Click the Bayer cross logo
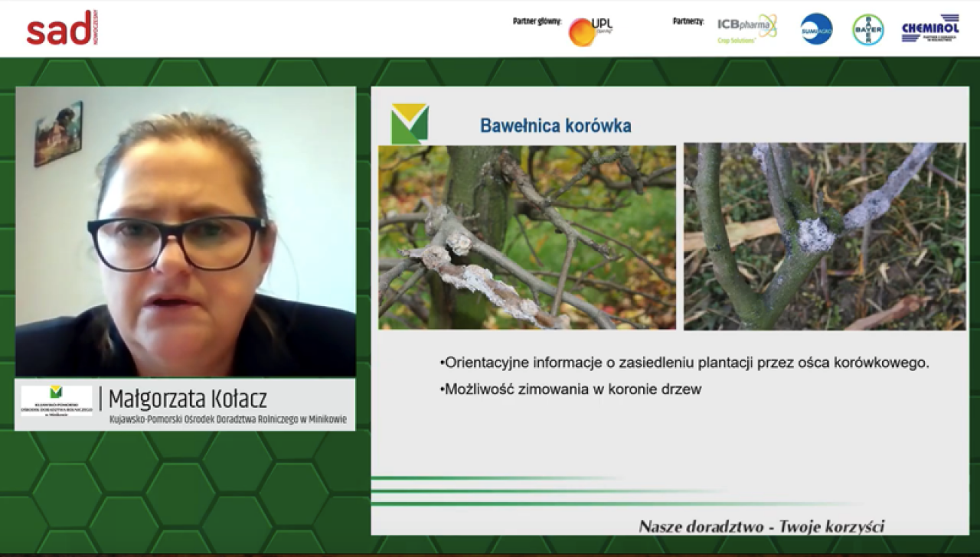 tap(867, 29)
